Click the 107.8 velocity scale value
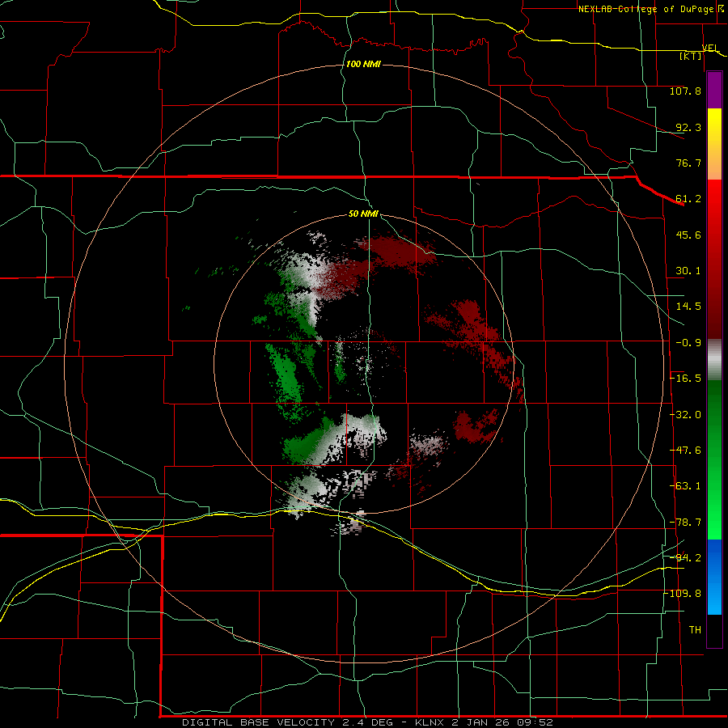 click(x=685, y=91)
